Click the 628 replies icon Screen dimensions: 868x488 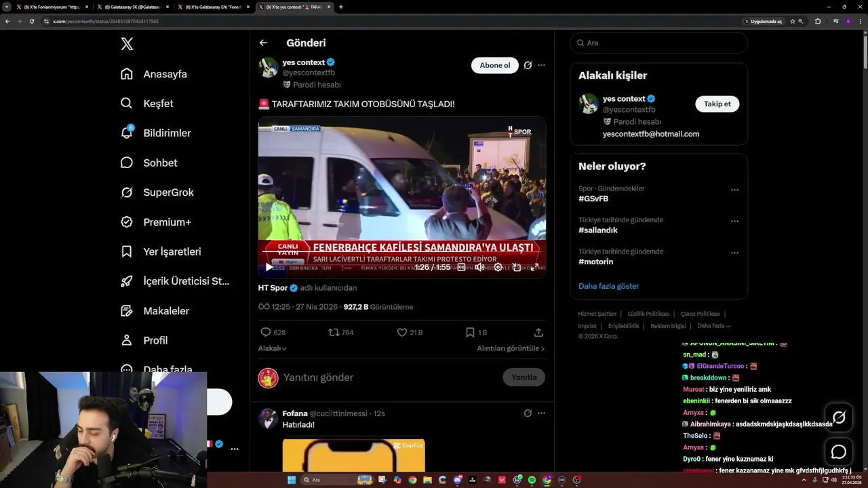click(266, 332)
